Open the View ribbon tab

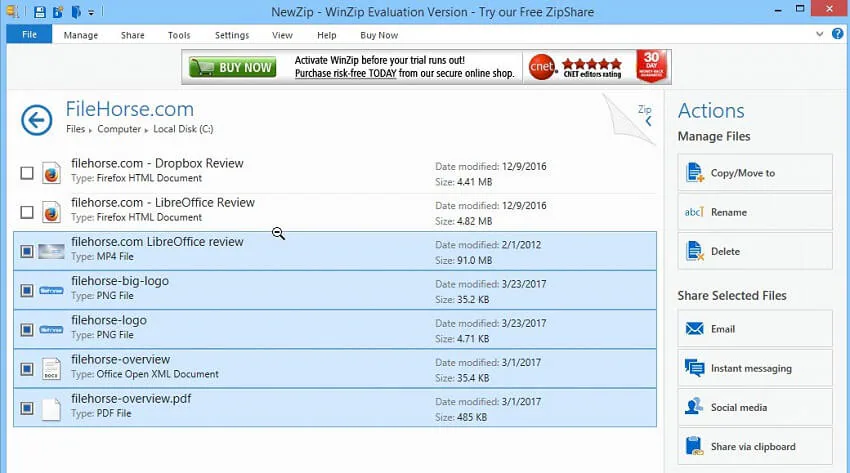coord(282,35)
